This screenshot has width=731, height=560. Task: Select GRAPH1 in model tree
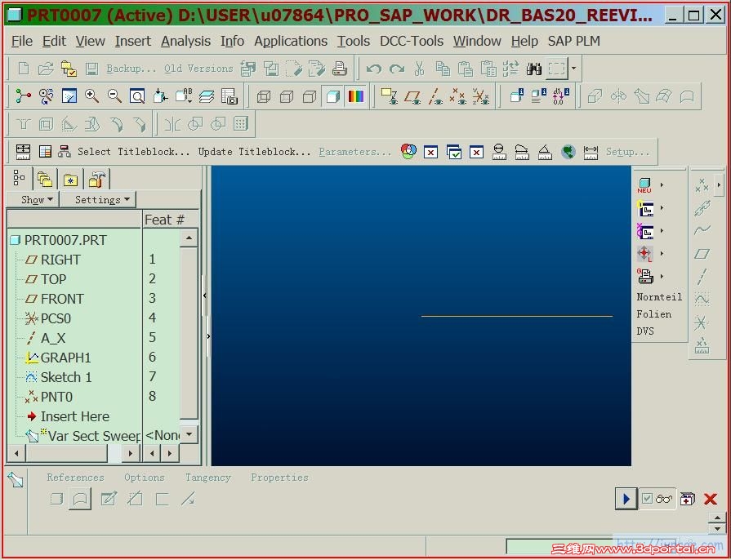click(65, 358)
